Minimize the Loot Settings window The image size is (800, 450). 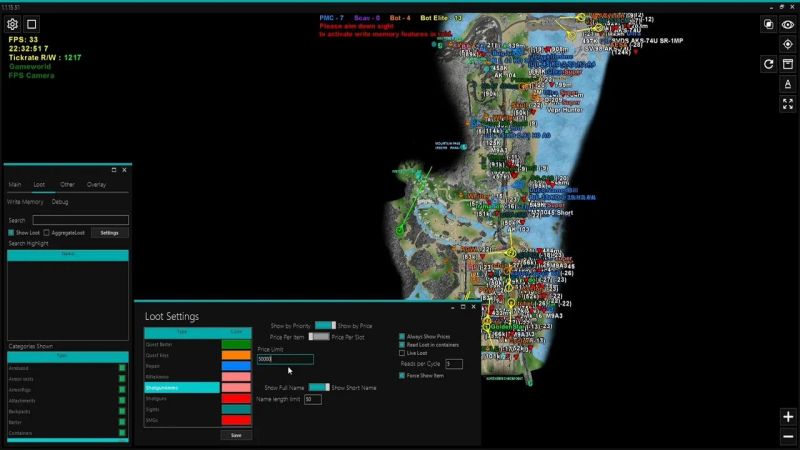453,307
